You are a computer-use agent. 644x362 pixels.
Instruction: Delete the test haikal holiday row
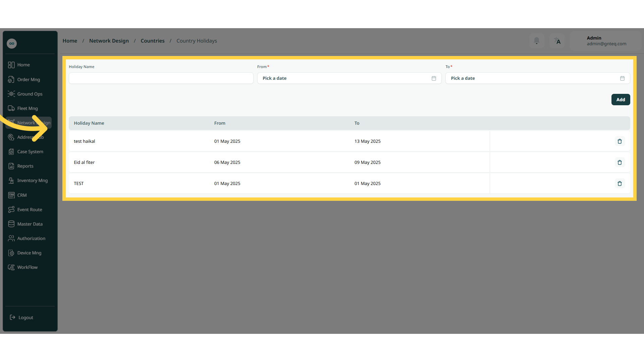[x=620, y=141]
